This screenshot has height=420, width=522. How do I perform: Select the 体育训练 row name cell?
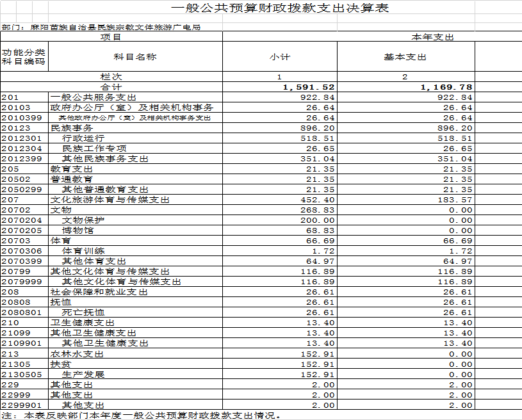83,250
